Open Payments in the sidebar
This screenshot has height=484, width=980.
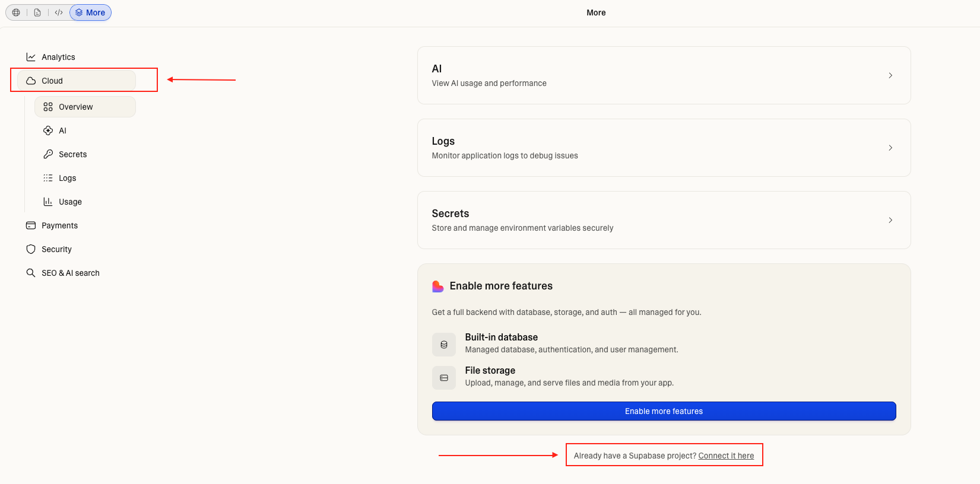coord(59,225)
